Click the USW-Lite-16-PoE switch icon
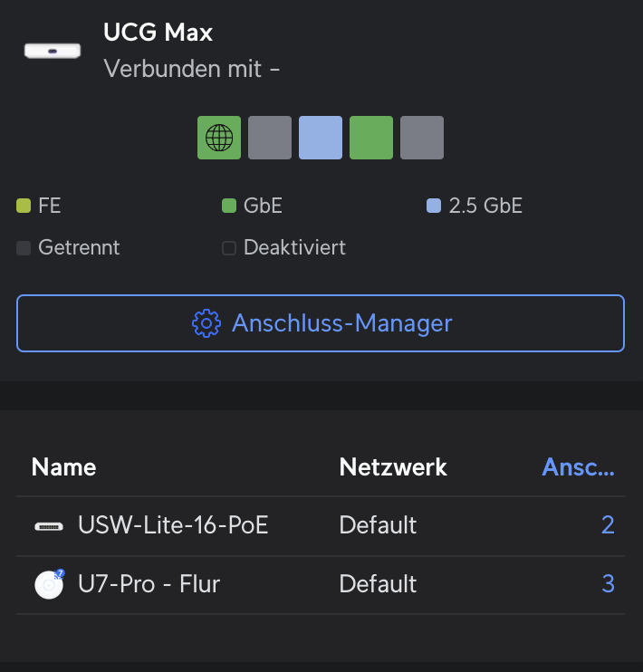The height and width of the screenshot is (672, 643). [x=49, y=526]
